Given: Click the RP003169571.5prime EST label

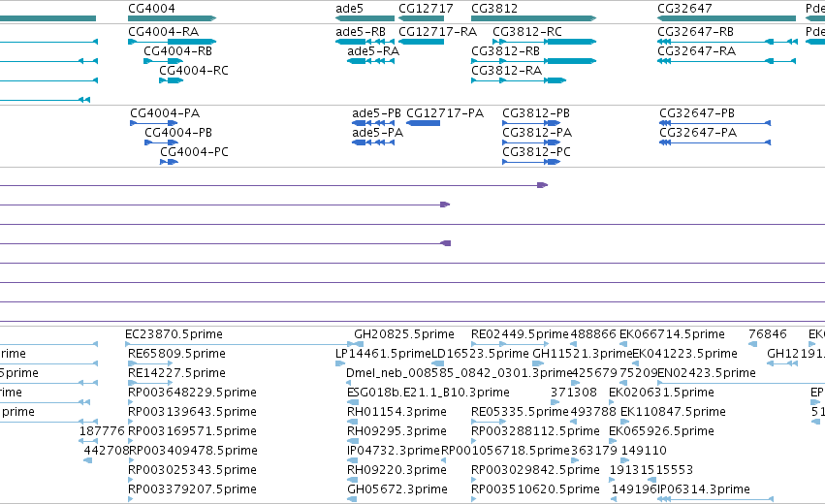Looking at the screenshot, I should pyautogui.click(x=192, y=431).
